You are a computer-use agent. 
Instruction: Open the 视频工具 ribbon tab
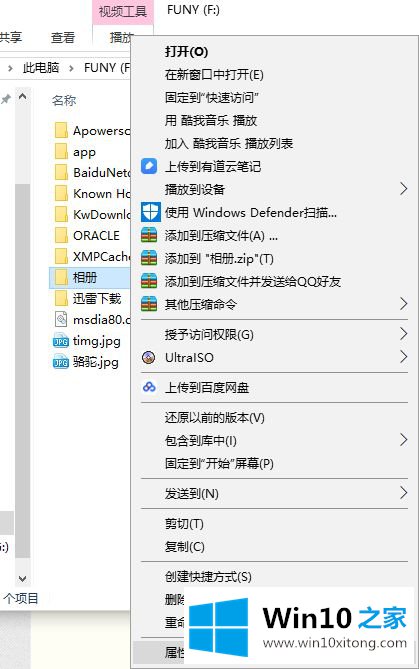click(x=123, y=11)
